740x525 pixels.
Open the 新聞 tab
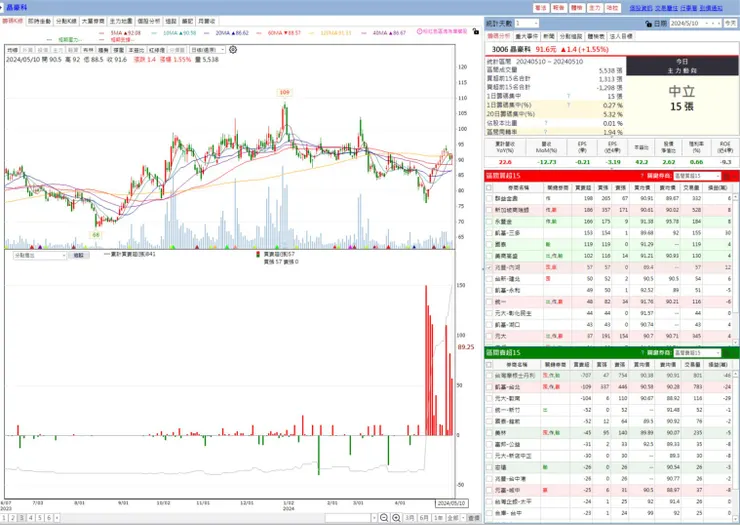[x=548, y=36]
